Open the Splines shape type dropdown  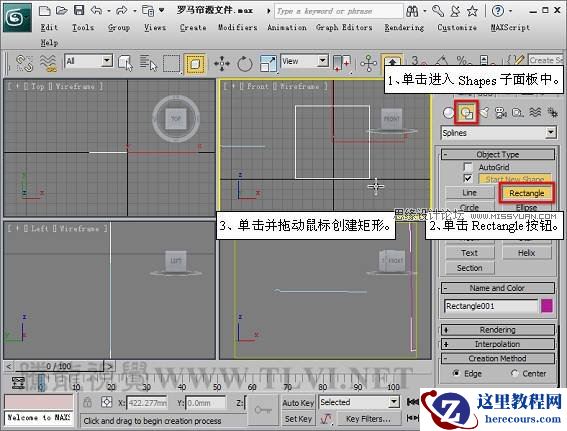click(x=498, y=133)
